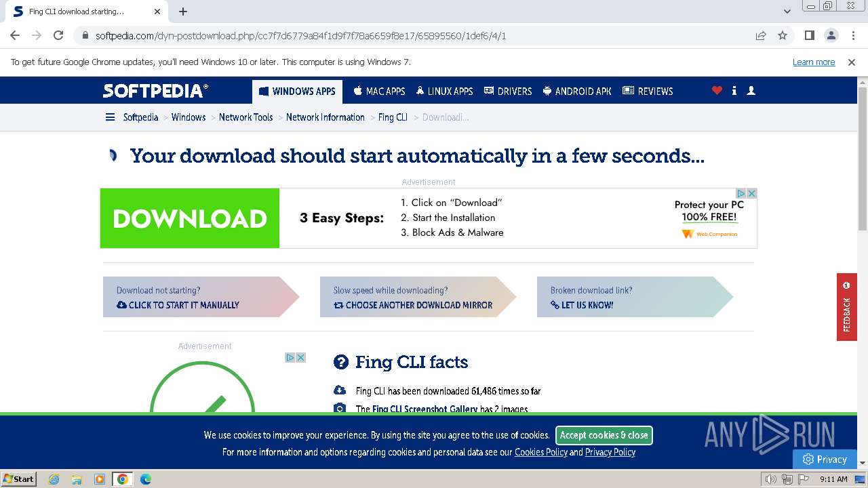Bookmark this page with the star icon

[x=783, y=36]
